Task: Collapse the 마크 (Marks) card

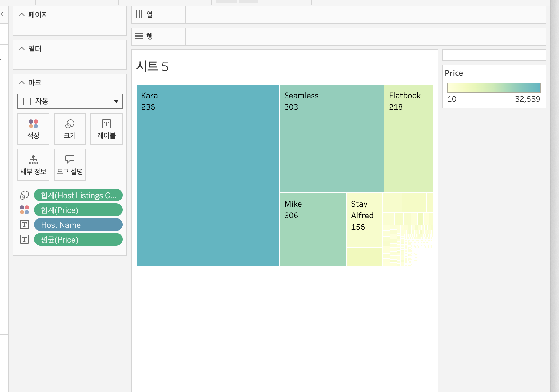Action: click(22, 83)
